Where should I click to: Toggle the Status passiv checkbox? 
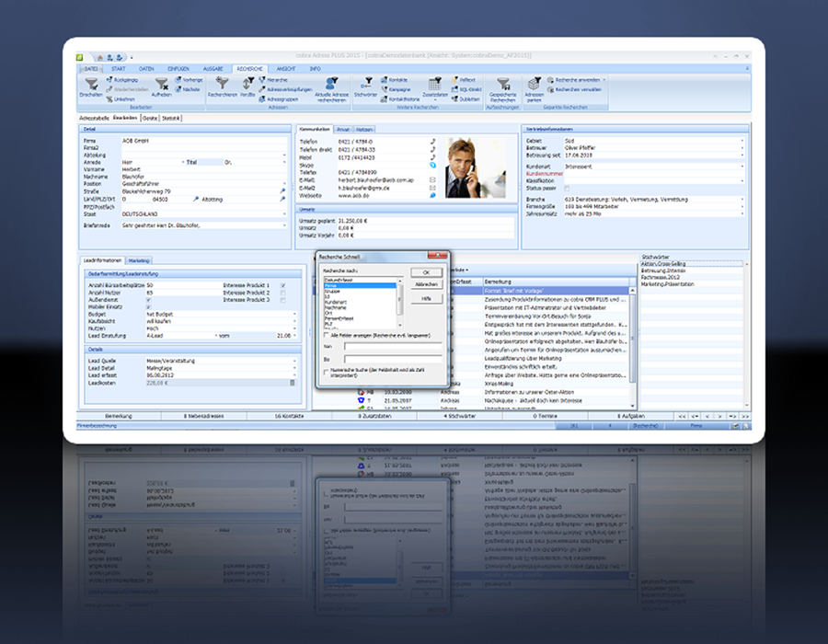point(567,188)
